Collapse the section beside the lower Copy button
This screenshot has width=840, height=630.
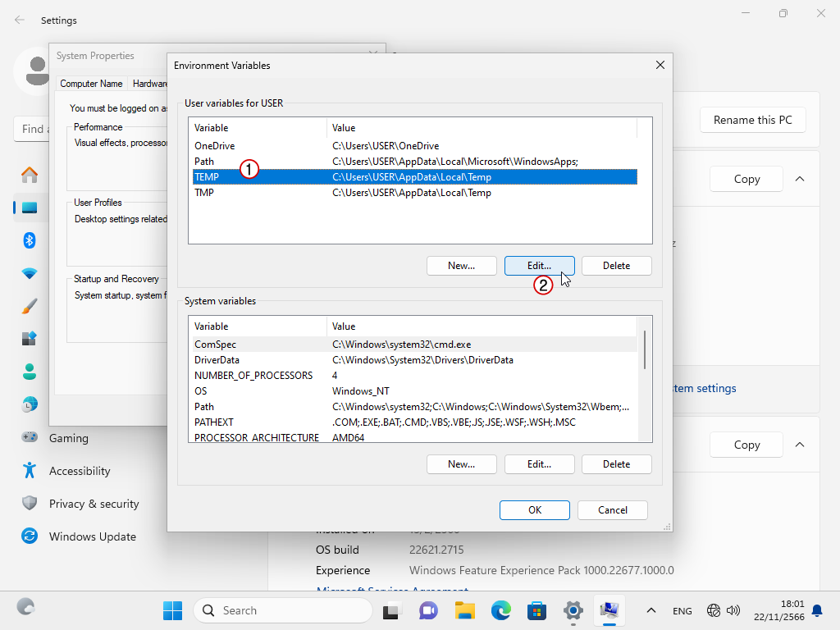pos(800,445)
